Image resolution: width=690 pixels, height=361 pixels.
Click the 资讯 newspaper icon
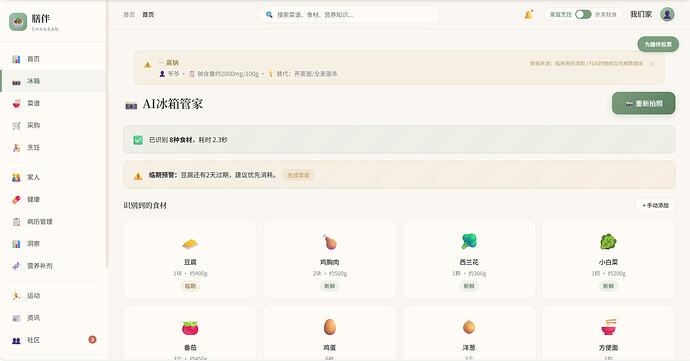pos(16,318)
